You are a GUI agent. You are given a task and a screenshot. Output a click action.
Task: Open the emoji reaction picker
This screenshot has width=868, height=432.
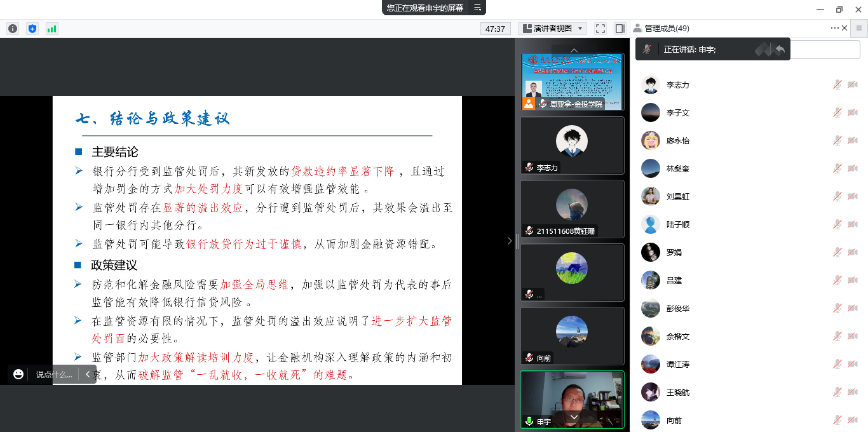click(18, 374)
